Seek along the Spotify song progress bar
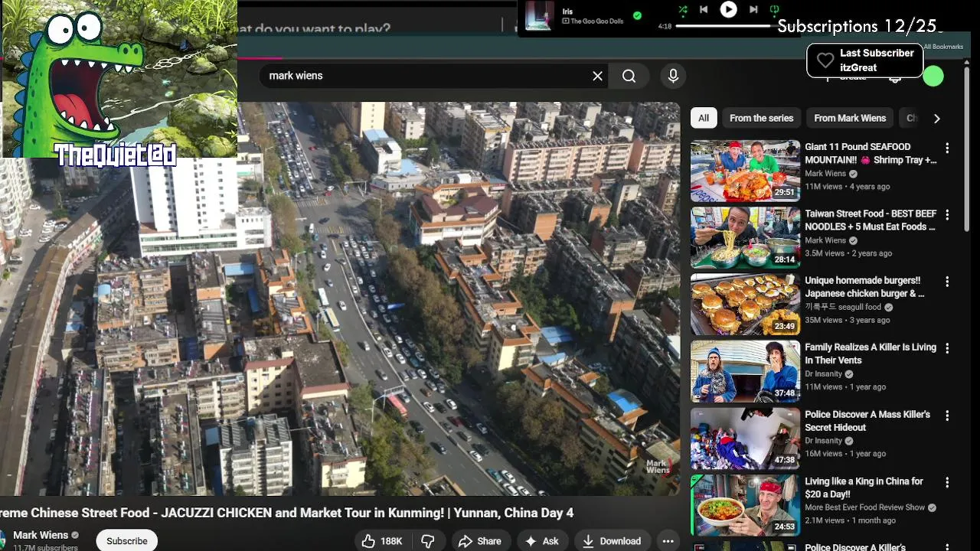The height and width of the screenshot is (551, 980). pyautogui.click(x=724, y=26)
